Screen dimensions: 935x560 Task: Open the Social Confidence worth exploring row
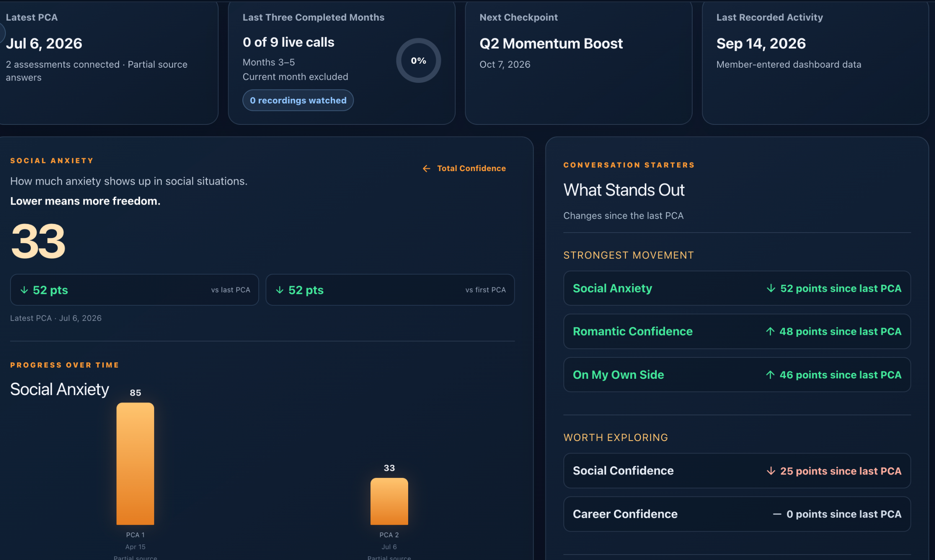737,471
